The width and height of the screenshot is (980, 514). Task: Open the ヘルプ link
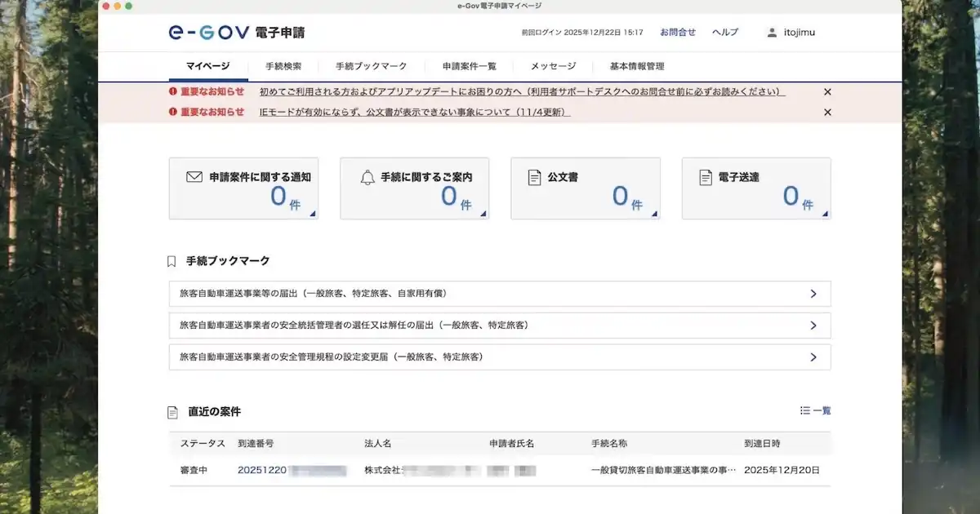[x=724, y=33]
